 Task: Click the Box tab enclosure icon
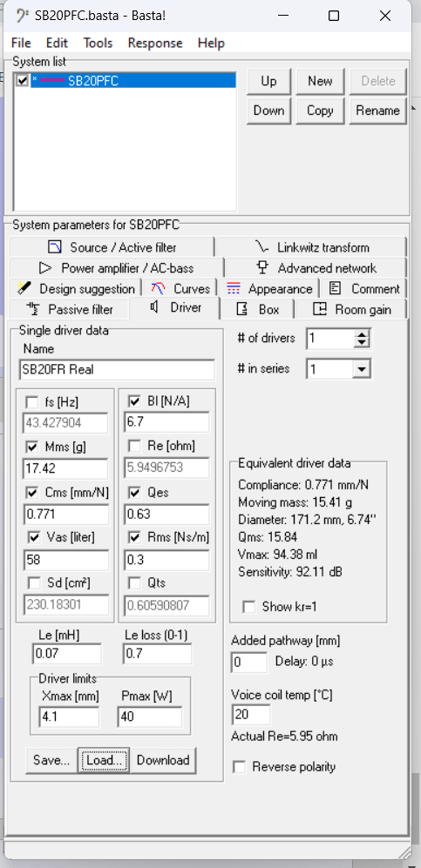(x=242, y=309)
